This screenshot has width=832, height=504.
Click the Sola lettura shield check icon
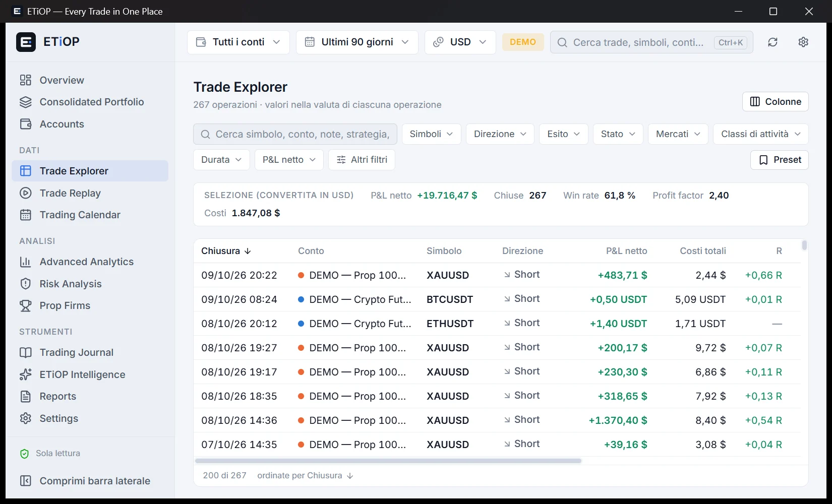tap(24, 454)
